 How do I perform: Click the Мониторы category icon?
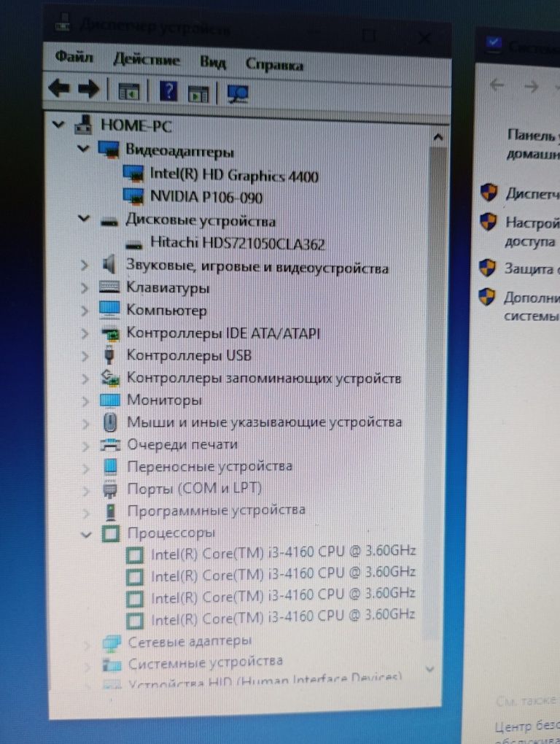(110, 400)
